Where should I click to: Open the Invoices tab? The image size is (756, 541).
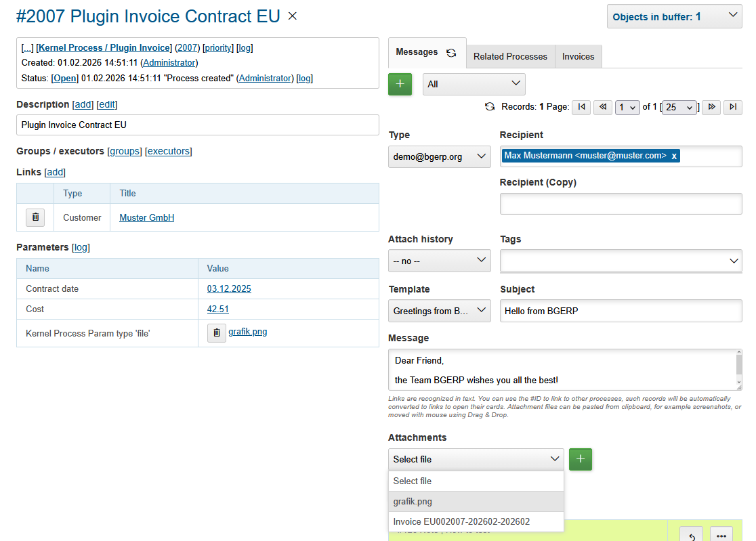578,57
